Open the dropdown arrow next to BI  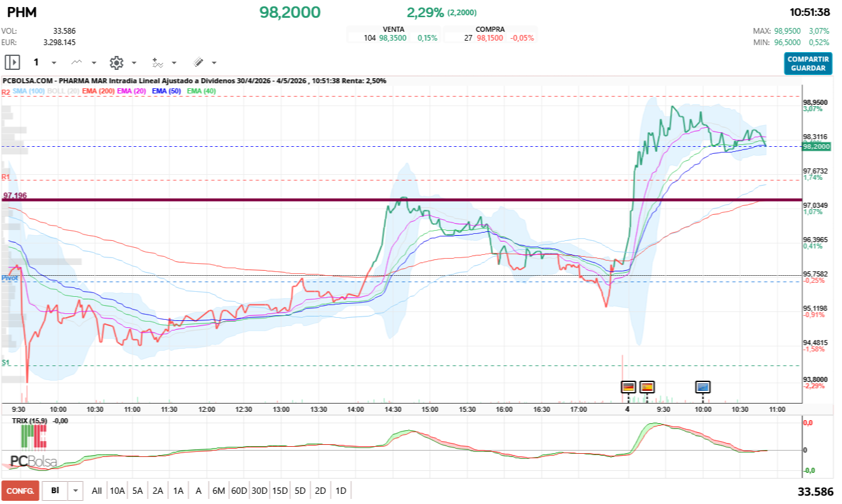[76, 491]
